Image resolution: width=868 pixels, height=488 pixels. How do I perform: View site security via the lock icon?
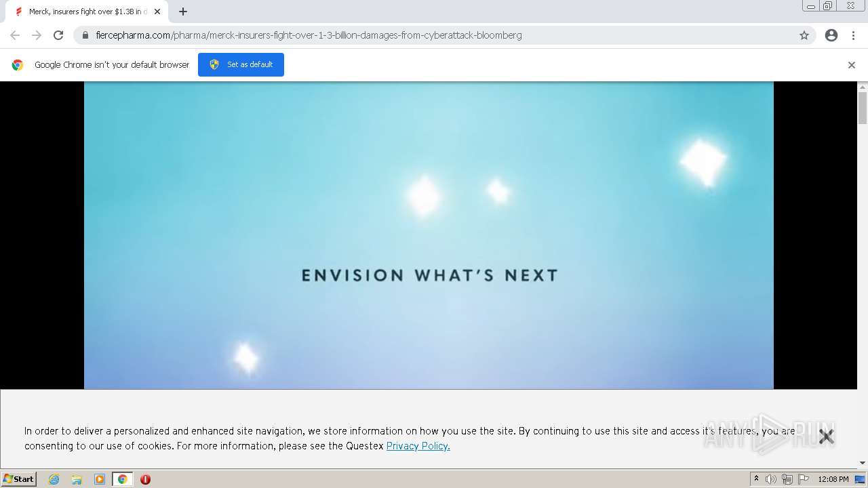pyautogui.click(x=85, y=35)
